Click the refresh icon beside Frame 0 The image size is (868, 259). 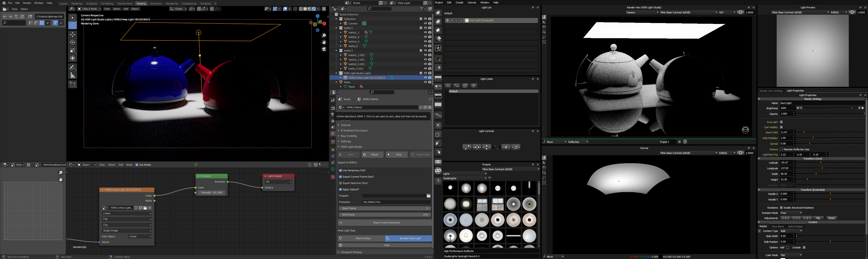tap(685, 142)
